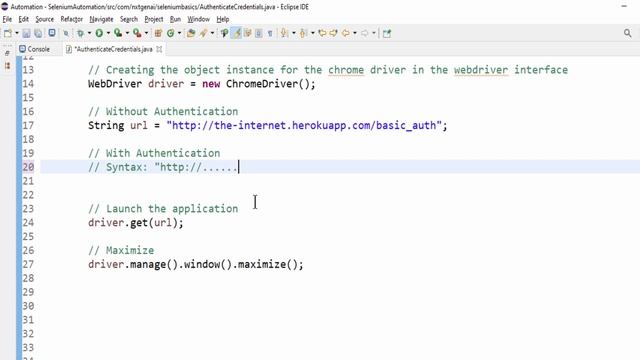
Task: Click the Save All icon
Action: click(38, 33)
